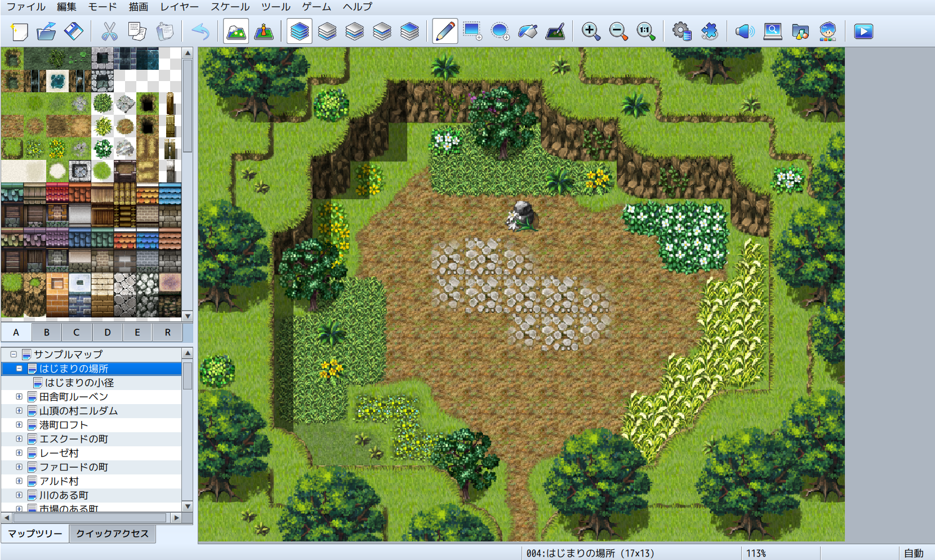Select the Flood Fill tool
The height and width of the screenshot is (560, 935).
[527, 32]
